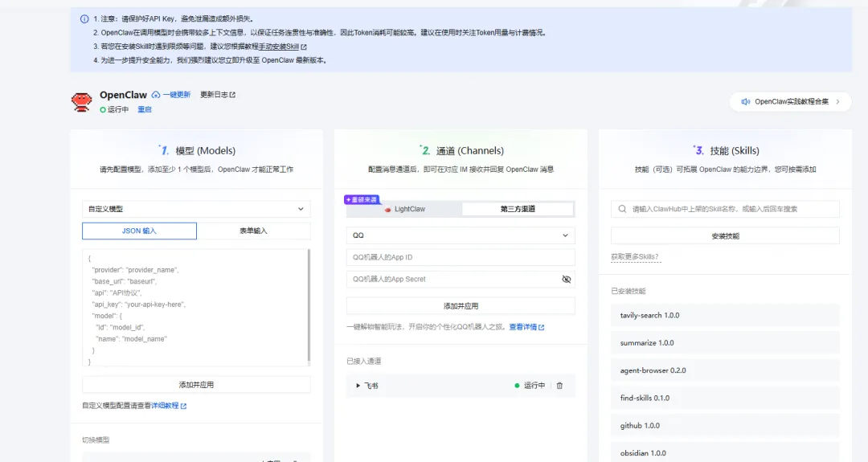Click the search magnifier icon in Skills

pyautogui.click(x=622, y=209)
